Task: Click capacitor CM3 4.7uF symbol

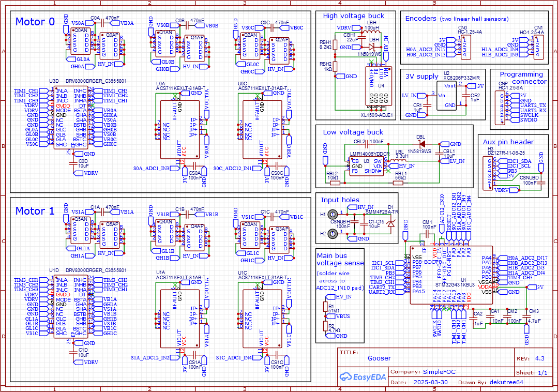Action: coord(526,315)
